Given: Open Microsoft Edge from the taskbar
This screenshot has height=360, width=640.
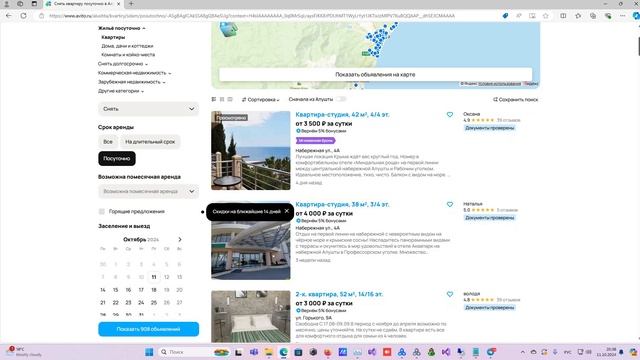Looking at the screenshot, I should click(x=283, y=352).
